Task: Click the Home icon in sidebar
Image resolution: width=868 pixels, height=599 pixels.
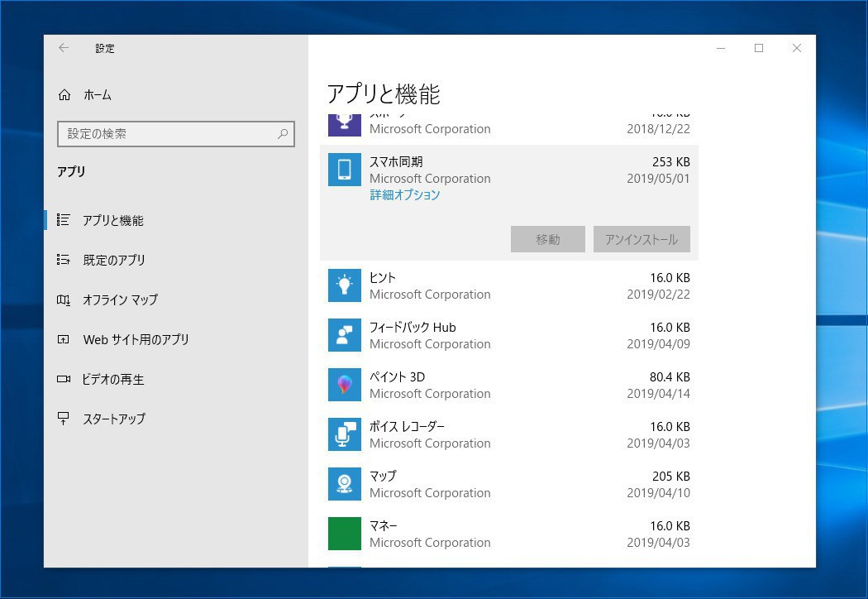Action: pos(64,95)
